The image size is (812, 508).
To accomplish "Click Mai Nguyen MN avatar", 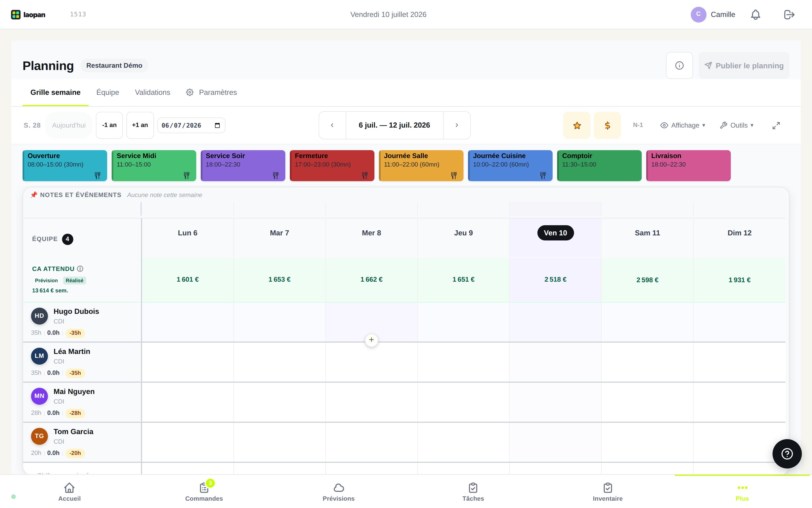I will click(x=39, y=396).
